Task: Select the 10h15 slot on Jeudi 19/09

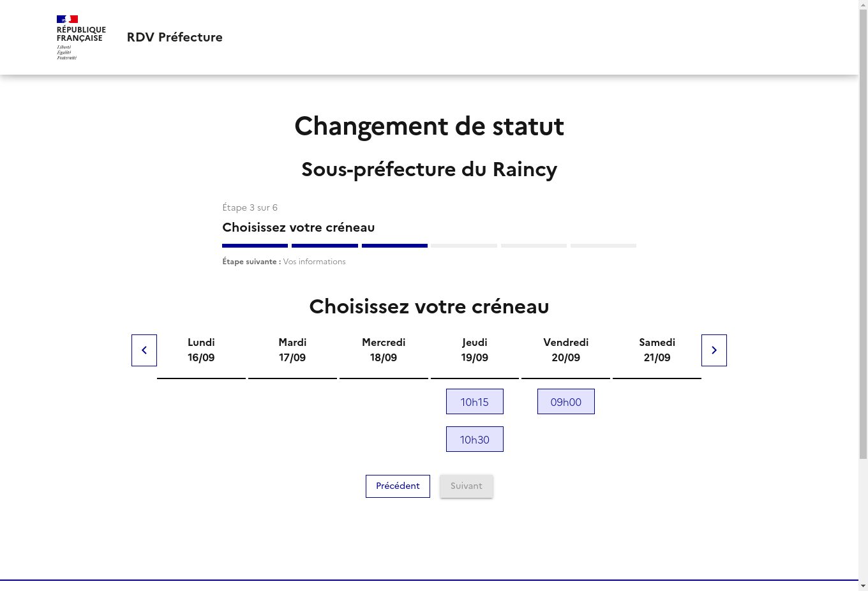Action: coord(475,401)
